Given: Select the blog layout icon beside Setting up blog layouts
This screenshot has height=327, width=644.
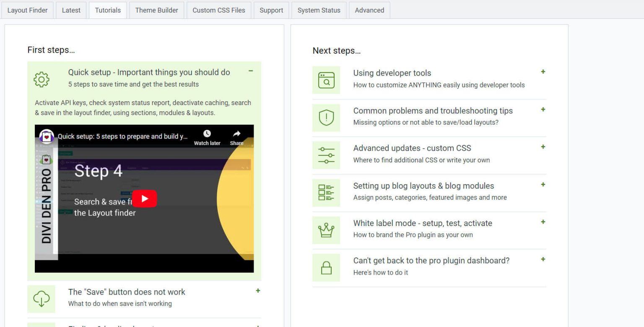Looking at the screenshot, I should 326,193.
